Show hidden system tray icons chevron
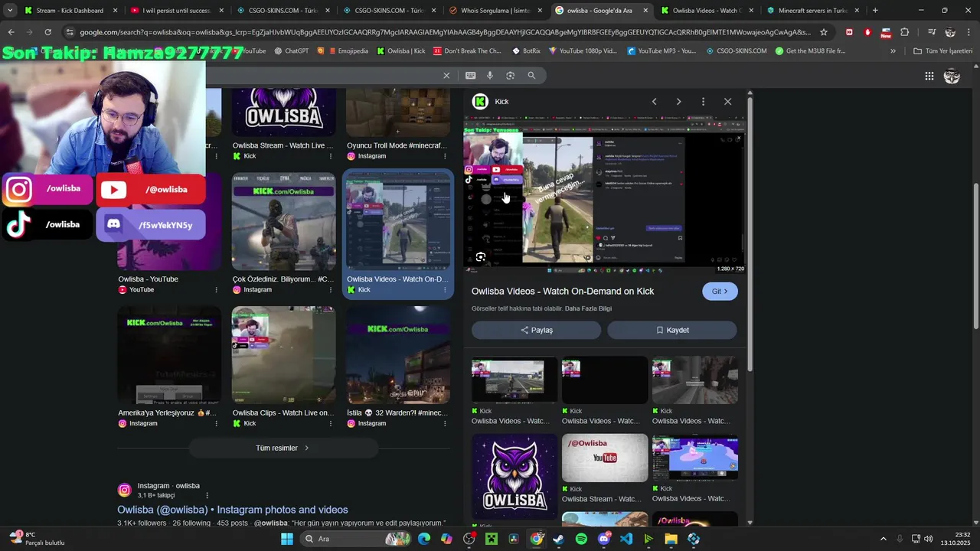Image resolution: width=980 pixels, height=551 pixels. [883, 539]
